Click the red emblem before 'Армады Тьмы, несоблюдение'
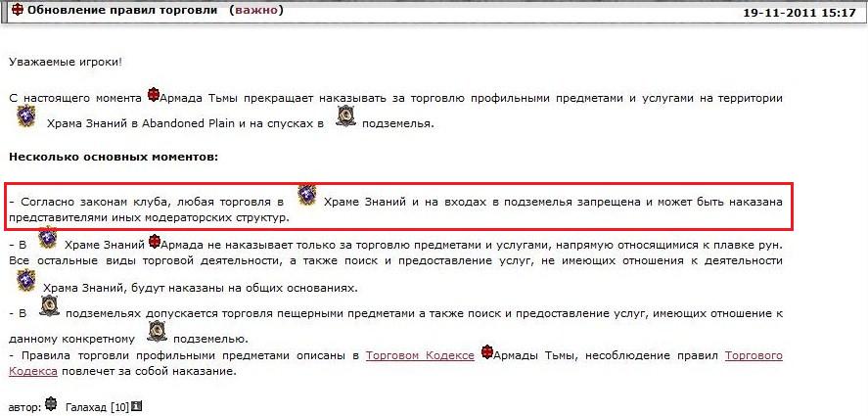This screenshot has height=416, width=868. [486, 352]
